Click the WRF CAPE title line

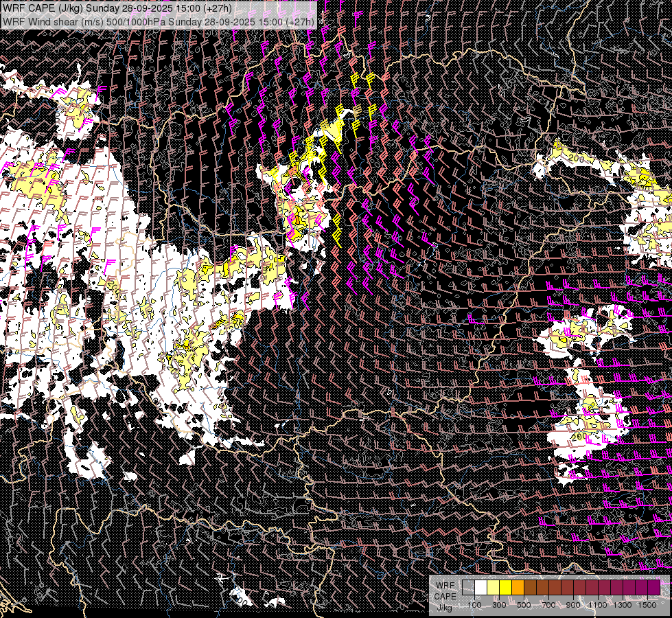tap(117, 8)
